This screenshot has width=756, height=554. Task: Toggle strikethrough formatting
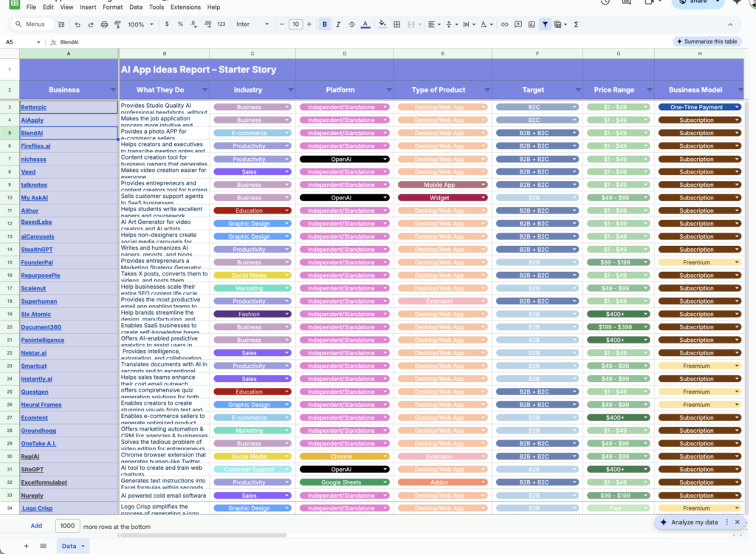point(351,24)
